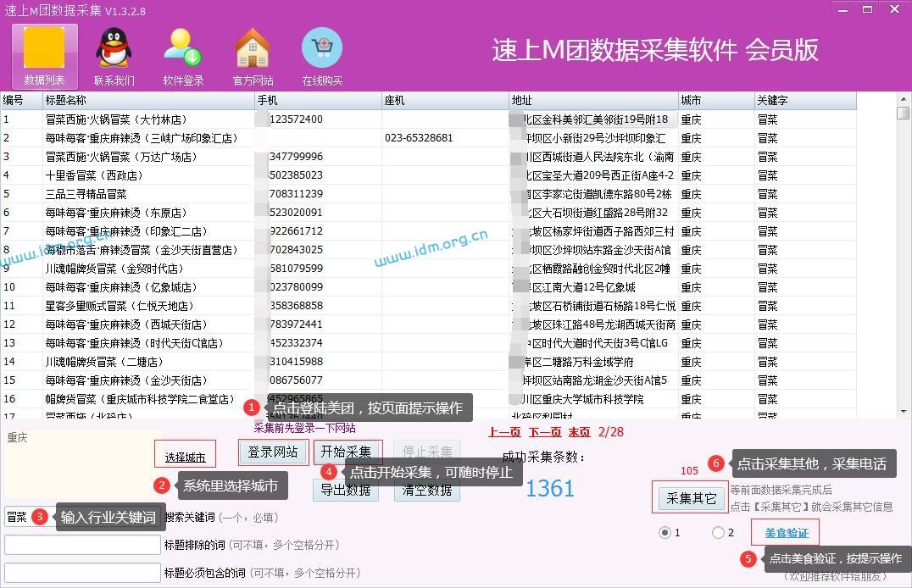This screenshot has width=912, height=588.
Task: Go to next page 下一页
Action: pyautogui.click(x=545, y=432)
